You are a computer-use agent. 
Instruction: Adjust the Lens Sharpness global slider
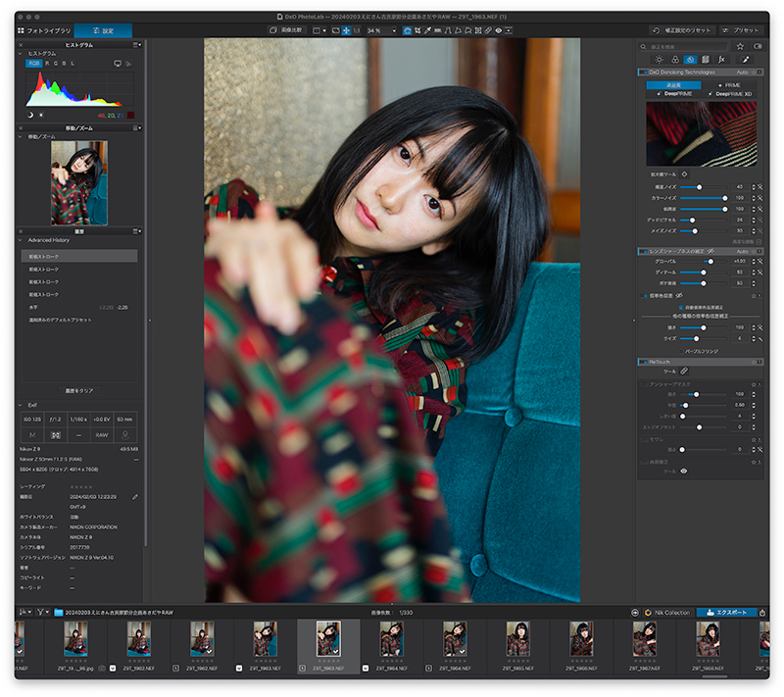[x=710, y=262]
